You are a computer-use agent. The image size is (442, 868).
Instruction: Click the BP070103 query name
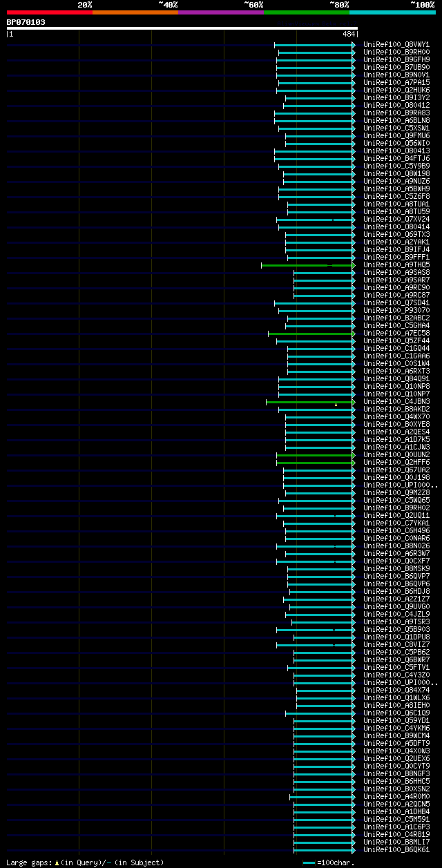click(x=26, y=22)
